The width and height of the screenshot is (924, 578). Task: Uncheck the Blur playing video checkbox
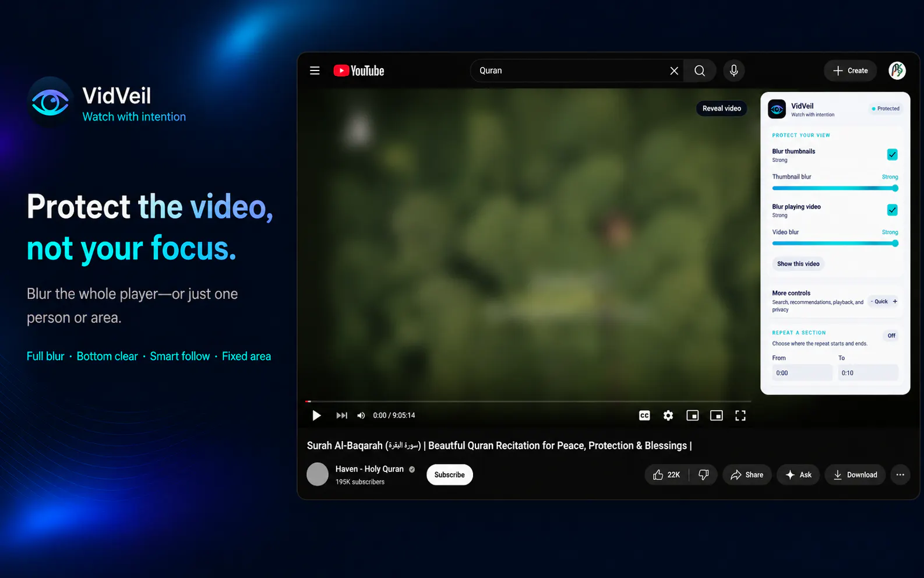(892, 210)
